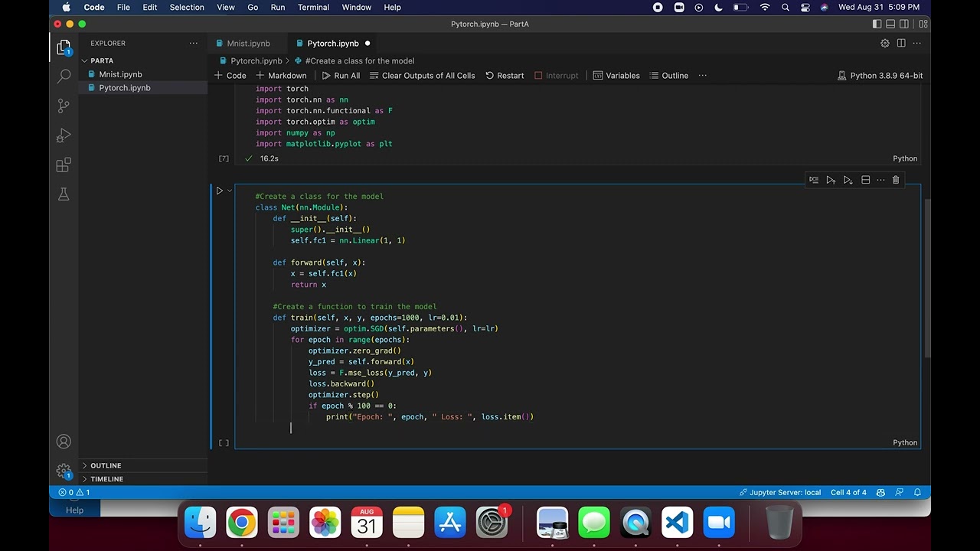980x551 pixels.
Task: Change language of the imports cell
Action: 905,158
